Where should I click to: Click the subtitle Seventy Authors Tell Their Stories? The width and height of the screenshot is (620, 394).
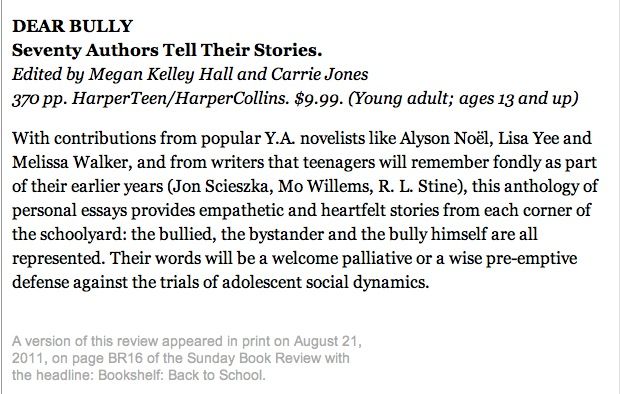167,50
